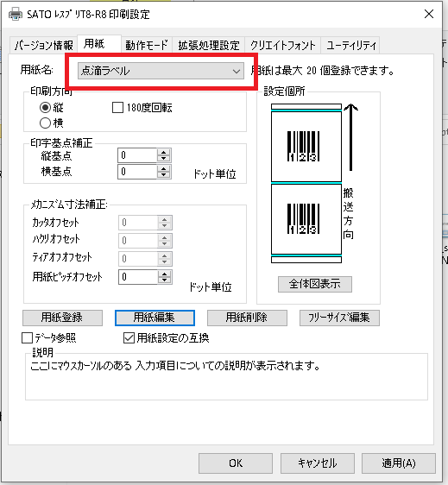Click the 用紙登録 button
448x485 pixels.
(x=62, y=318)
